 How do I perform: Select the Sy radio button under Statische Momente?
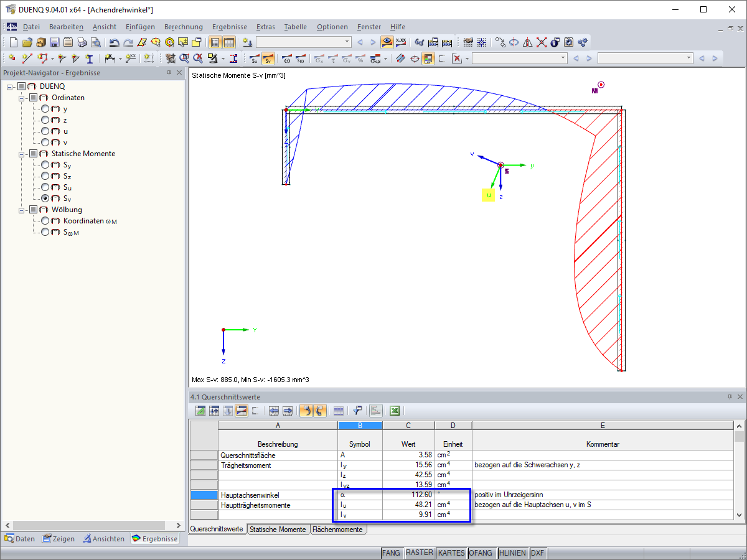tap(45, 165)
